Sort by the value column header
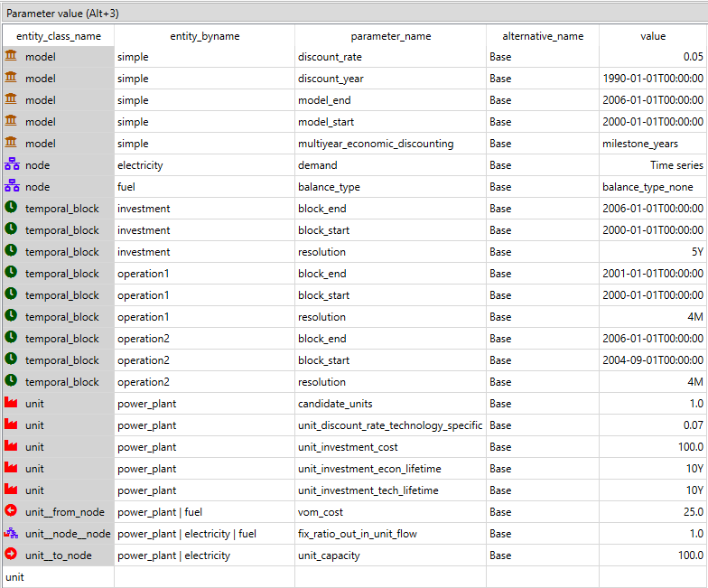The width and height of the screenshot is (708, 588). (x=653, y=36)
